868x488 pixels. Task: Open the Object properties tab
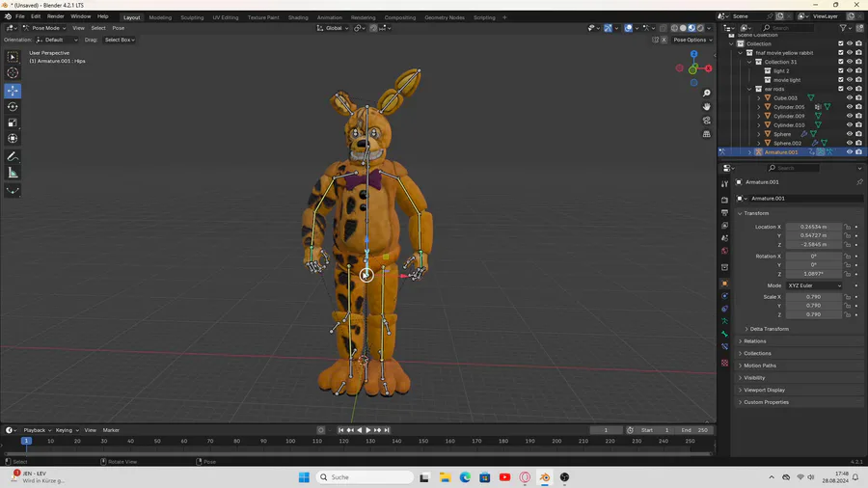[x=724, y=284]
